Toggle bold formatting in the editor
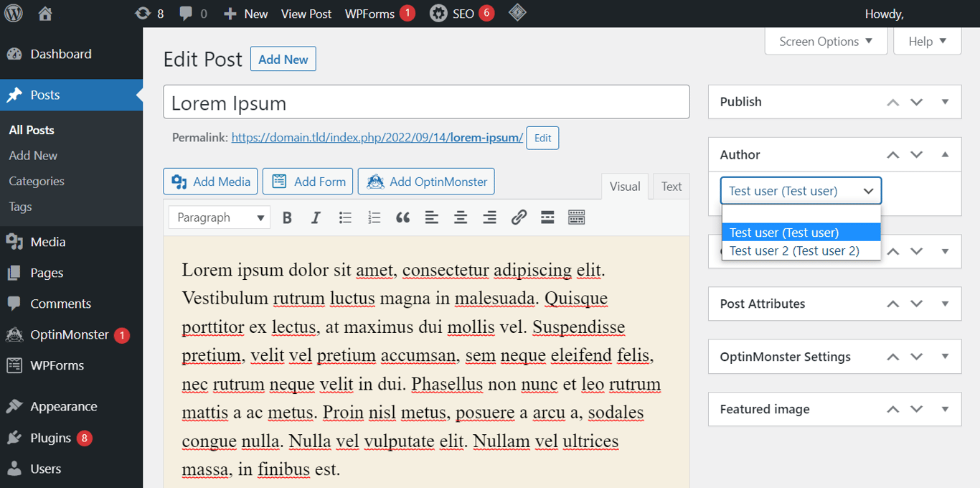The height and width of the screenshot is (488, 980). (287, 217)
